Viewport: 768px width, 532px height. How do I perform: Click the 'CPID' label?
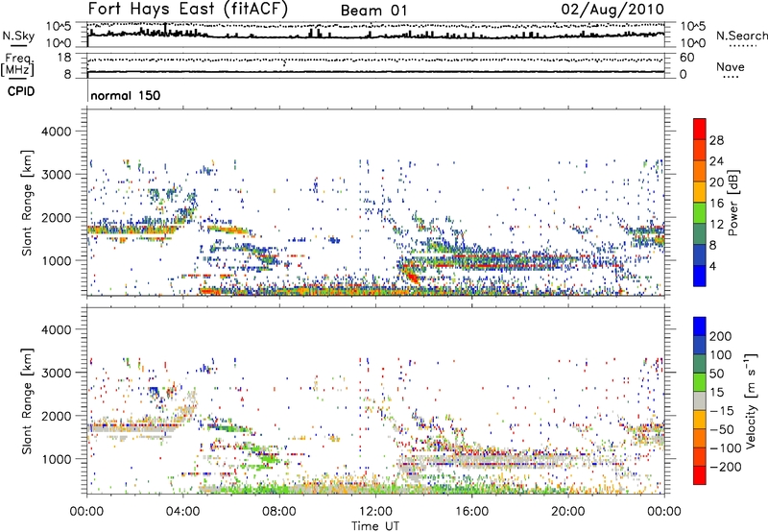[x=21, y=91]
